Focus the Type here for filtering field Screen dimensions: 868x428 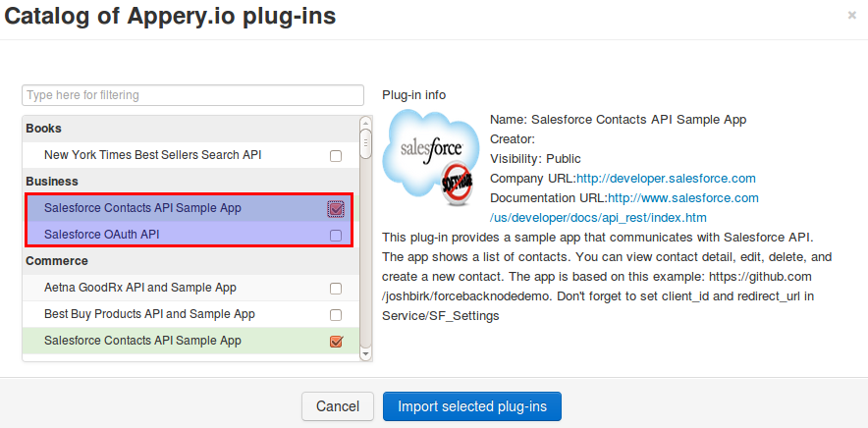coord(192,95)
